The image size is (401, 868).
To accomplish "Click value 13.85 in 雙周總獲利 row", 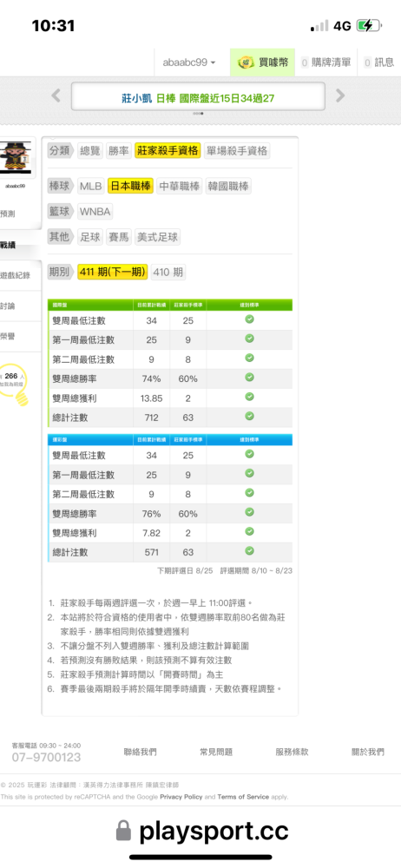I will pyautogui.click(x=151, y=398).
